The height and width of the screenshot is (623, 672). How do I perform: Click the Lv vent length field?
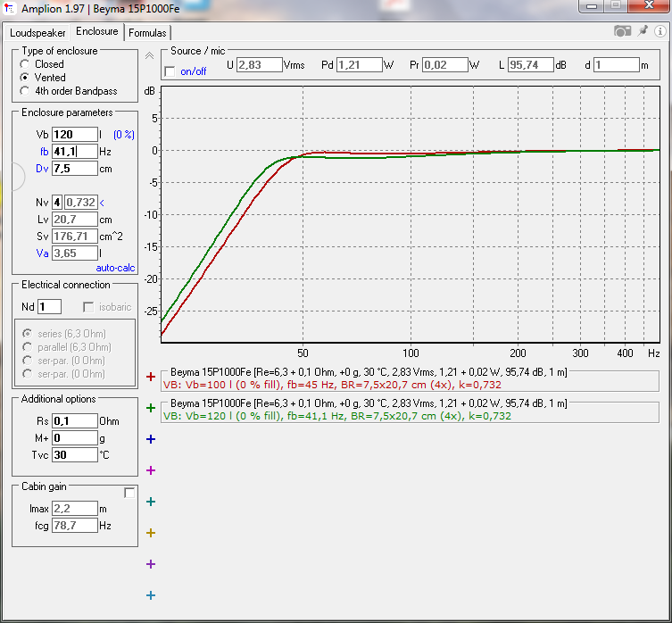[75, 219]
